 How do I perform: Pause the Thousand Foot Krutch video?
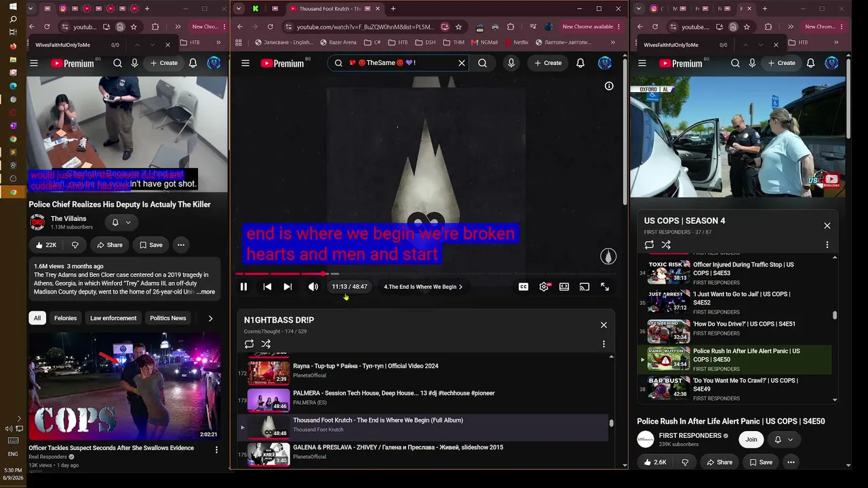[x=243, y=287]
